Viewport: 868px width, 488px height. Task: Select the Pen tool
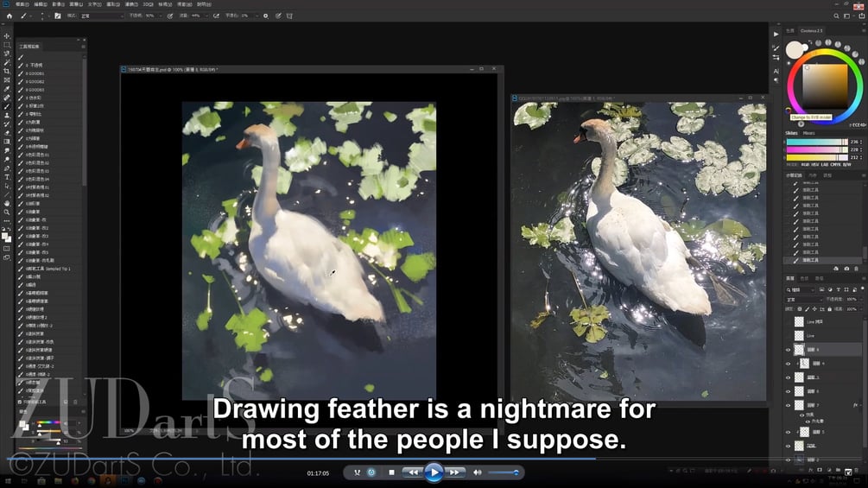[x=7, y=168]
